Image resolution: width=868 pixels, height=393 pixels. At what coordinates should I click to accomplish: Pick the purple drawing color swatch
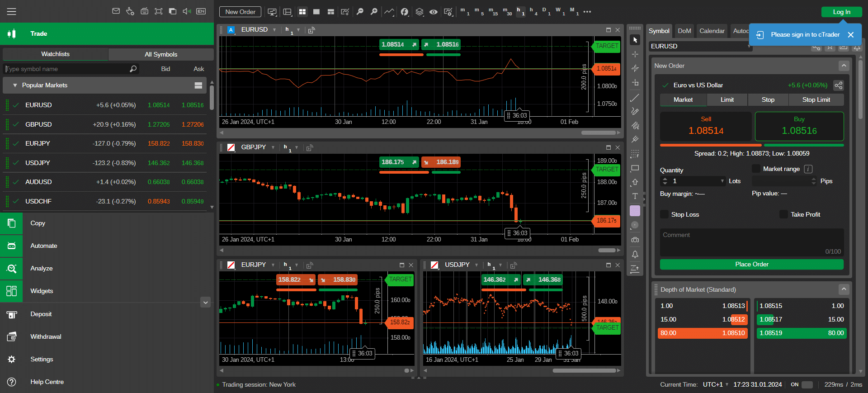click(635, 211)
